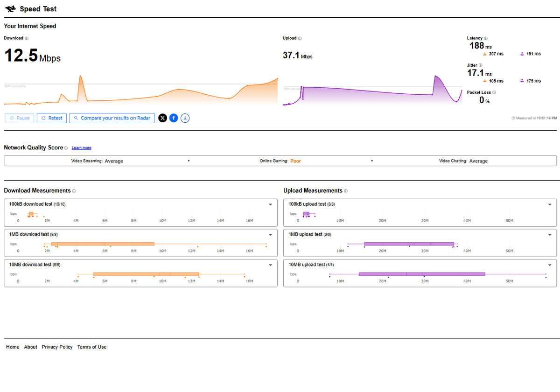Click the 0 % packet loss value
The image size is (560, 392).
pyautogui.click(x=484, y=100)
